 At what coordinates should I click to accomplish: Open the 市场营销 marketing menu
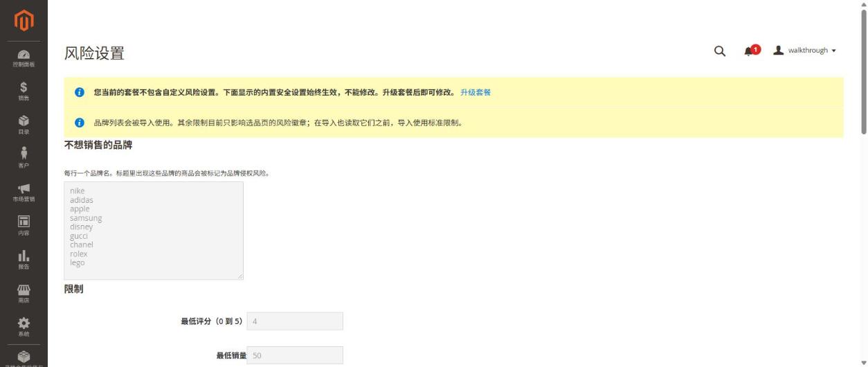(x=24, y=193)
